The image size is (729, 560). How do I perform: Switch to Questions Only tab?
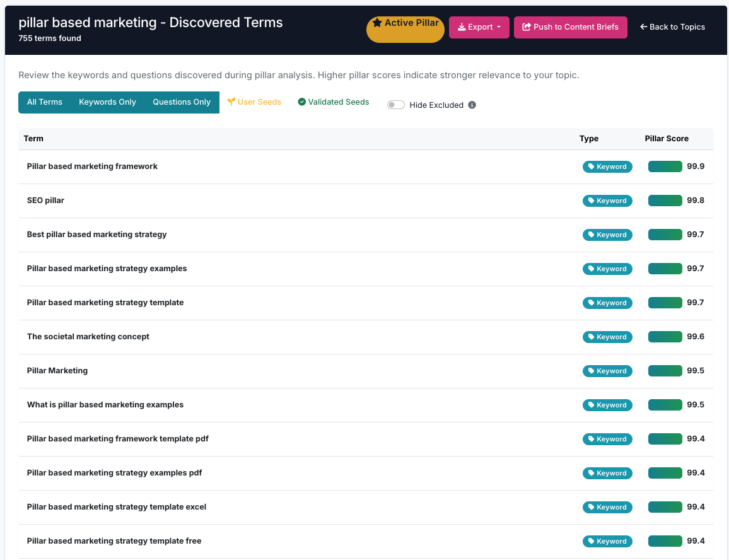click(x=182, y=102)
